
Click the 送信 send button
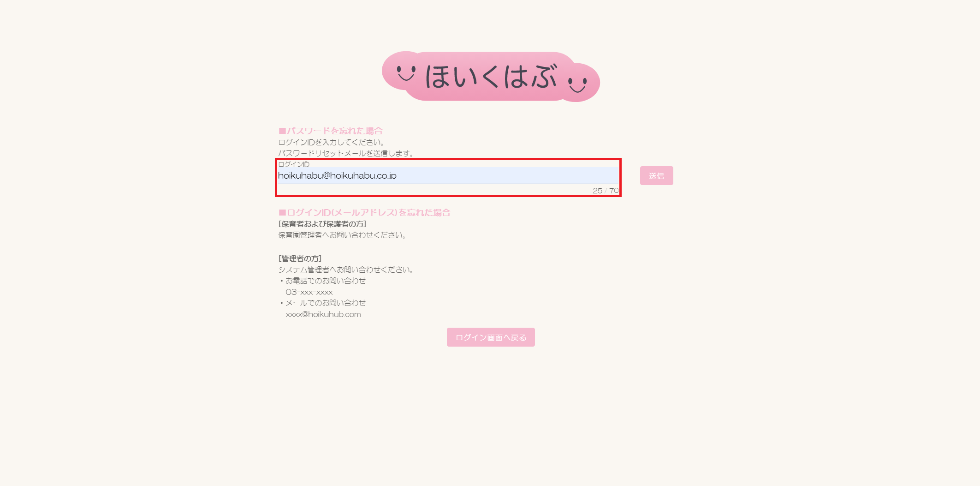(x=656, y=176)
